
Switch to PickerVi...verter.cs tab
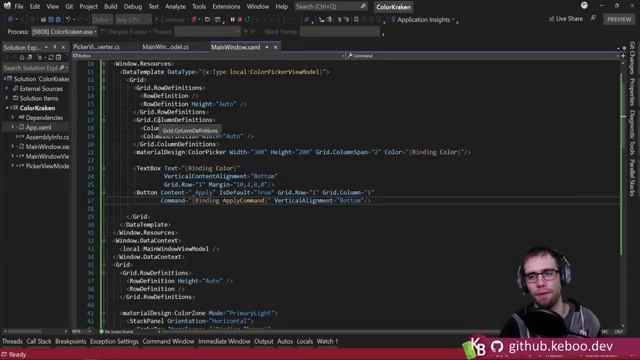96,47
